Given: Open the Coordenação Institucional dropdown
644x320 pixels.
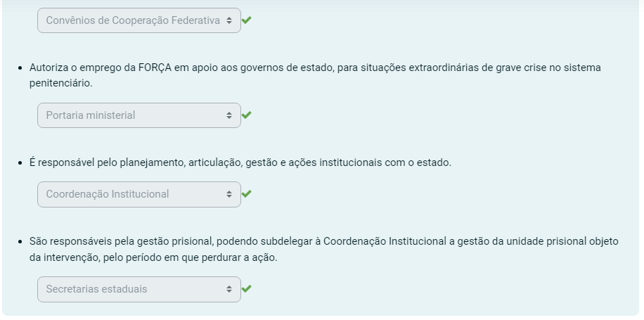Looking at the screenshot, I should tap(134, 194).
